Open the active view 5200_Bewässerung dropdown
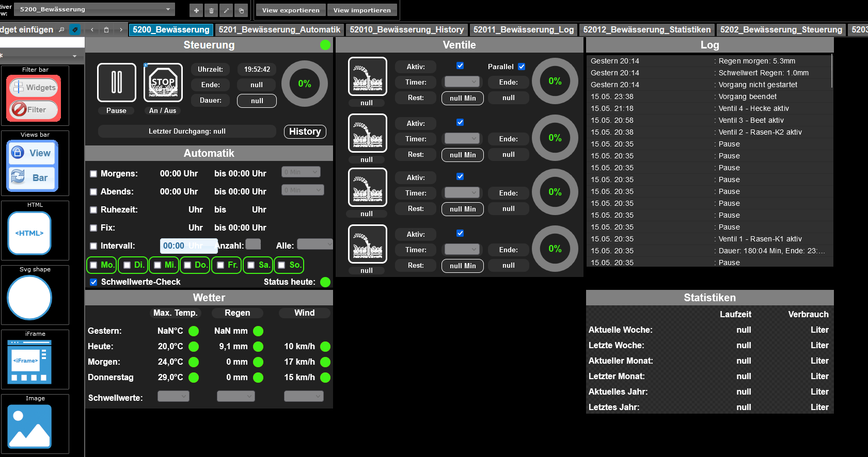The image size is (868, 457). tap(94, 9)
